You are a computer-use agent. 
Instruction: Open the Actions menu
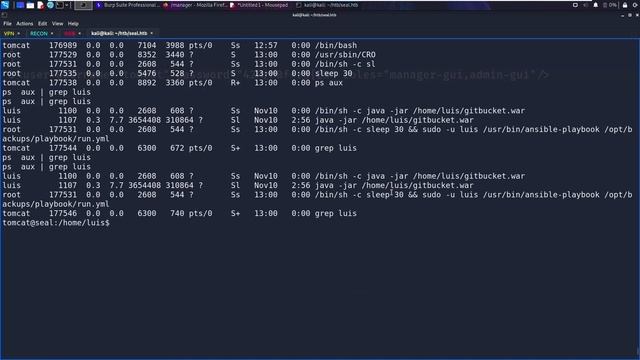click(24, 24)
